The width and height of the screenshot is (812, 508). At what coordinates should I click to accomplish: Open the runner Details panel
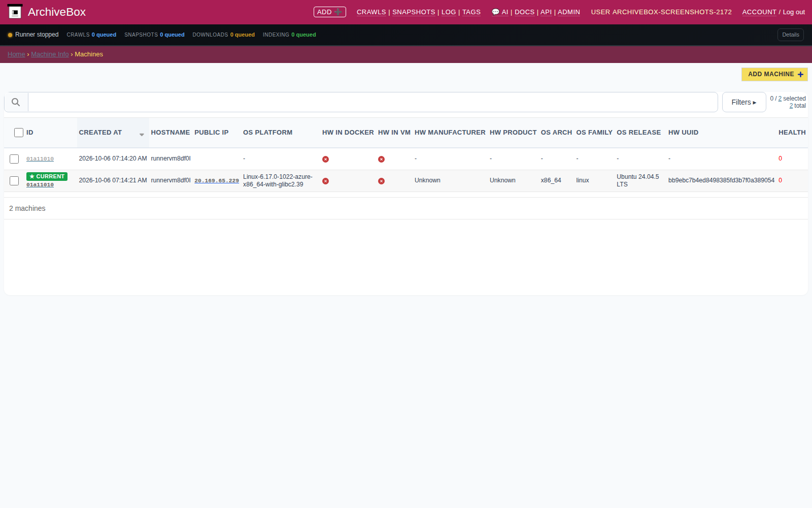(x=791, y=35)
